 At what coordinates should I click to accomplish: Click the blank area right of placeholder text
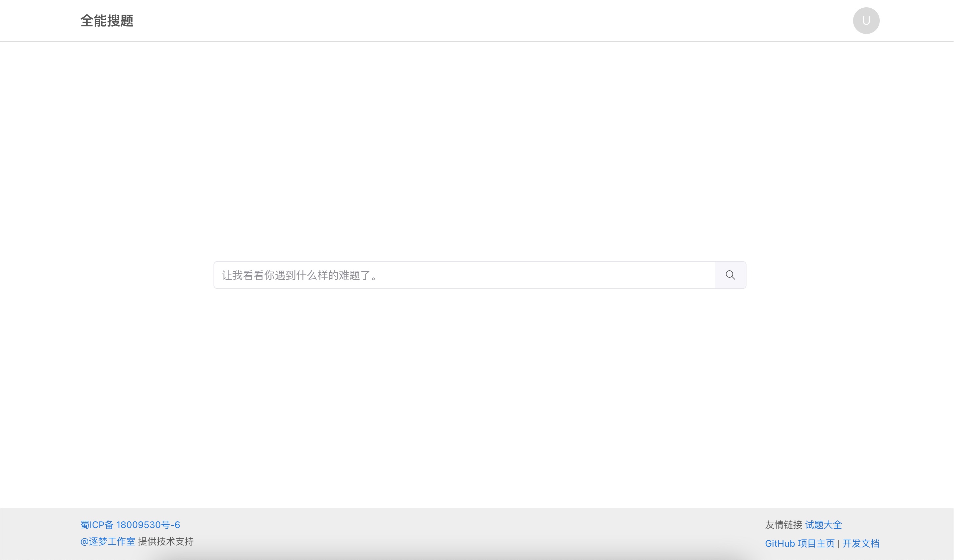[549, 275]
